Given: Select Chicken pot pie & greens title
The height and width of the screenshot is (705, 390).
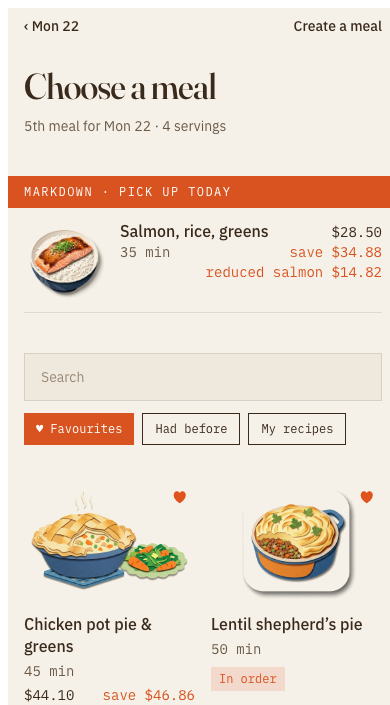Looking at the screenshot, I should (88, 635).
